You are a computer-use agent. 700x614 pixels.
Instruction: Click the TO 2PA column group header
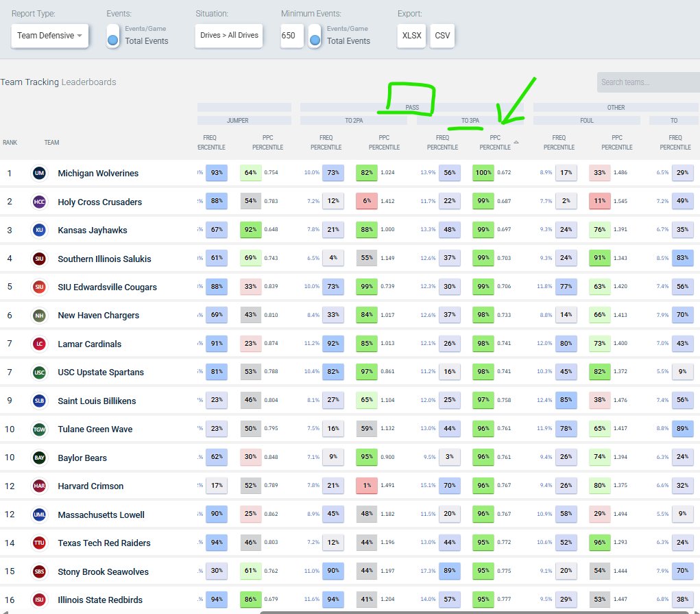[354, 120]
